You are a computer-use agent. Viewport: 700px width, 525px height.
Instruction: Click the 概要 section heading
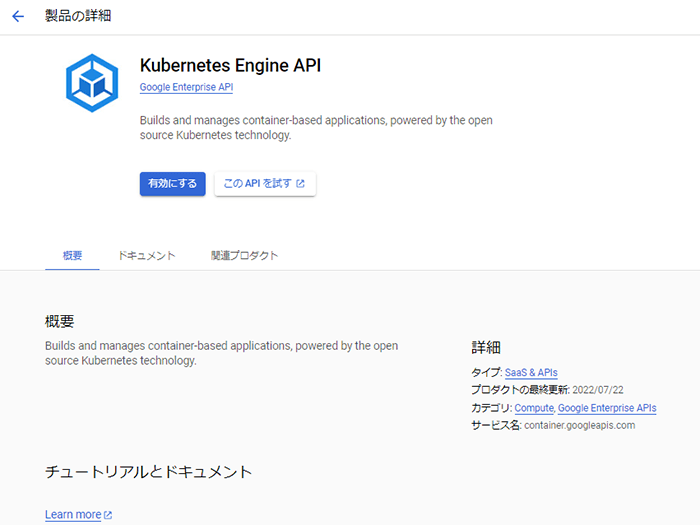pyautogui.click(x=59, y=321)
